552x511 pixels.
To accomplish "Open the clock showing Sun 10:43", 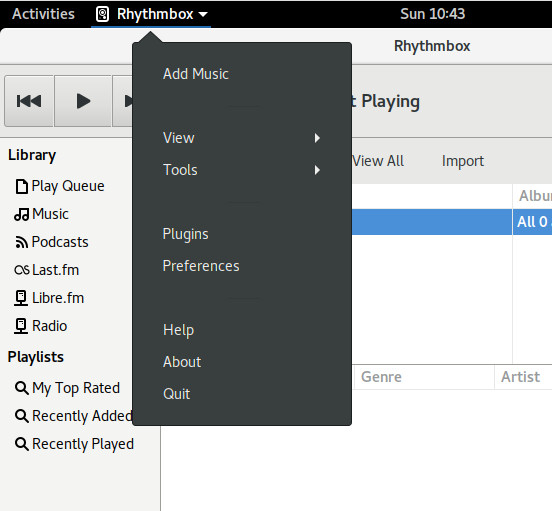I will click(432, 14).
